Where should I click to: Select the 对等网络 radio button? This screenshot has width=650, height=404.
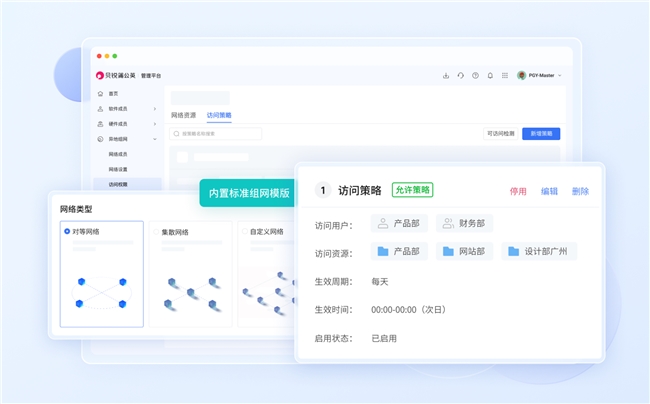pyautogui.click(x=67, y=231)
